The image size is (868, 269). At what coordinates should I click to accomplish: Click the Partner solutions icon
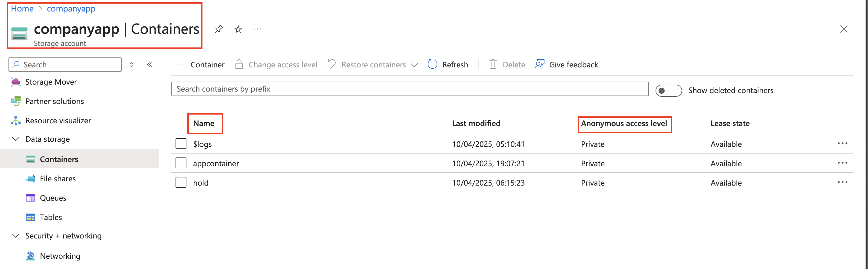coord(15,101)
